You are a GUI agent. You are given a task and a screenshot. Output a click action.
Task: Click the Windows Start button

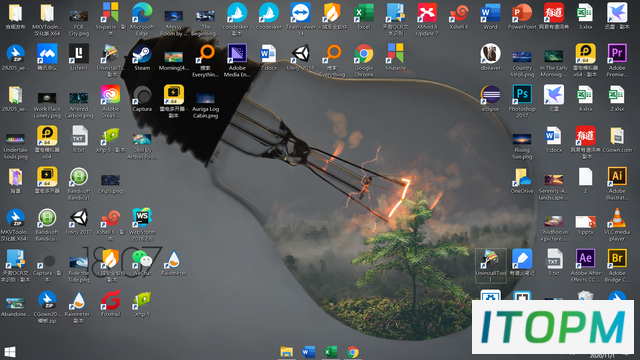[10, 352]
